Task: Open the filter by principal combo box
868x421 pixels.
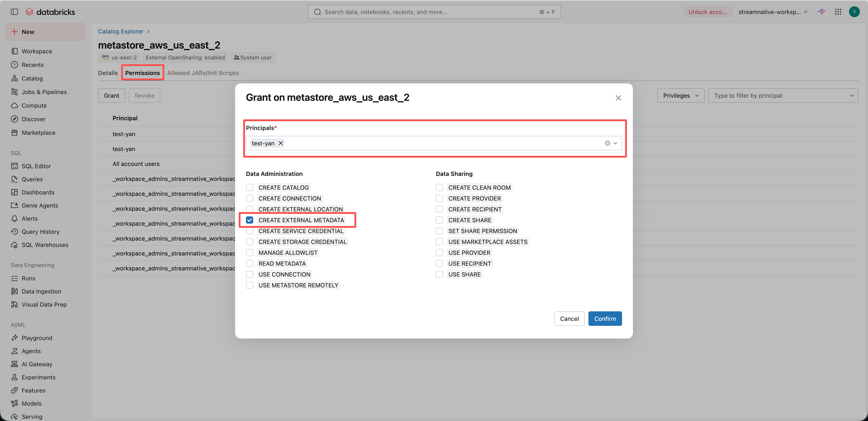Action: coord(783,95)
